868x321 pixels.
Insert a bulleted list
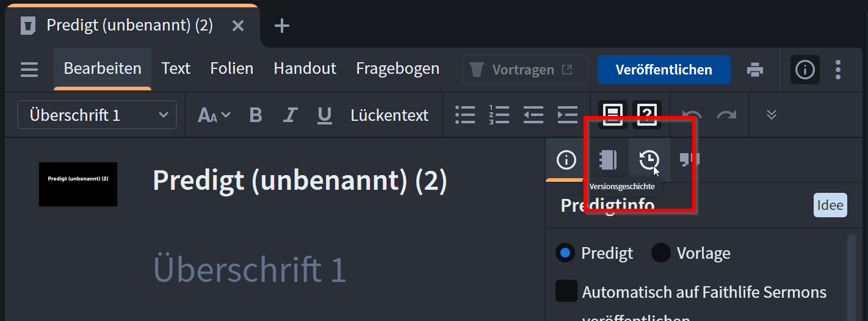click(465, 115)
